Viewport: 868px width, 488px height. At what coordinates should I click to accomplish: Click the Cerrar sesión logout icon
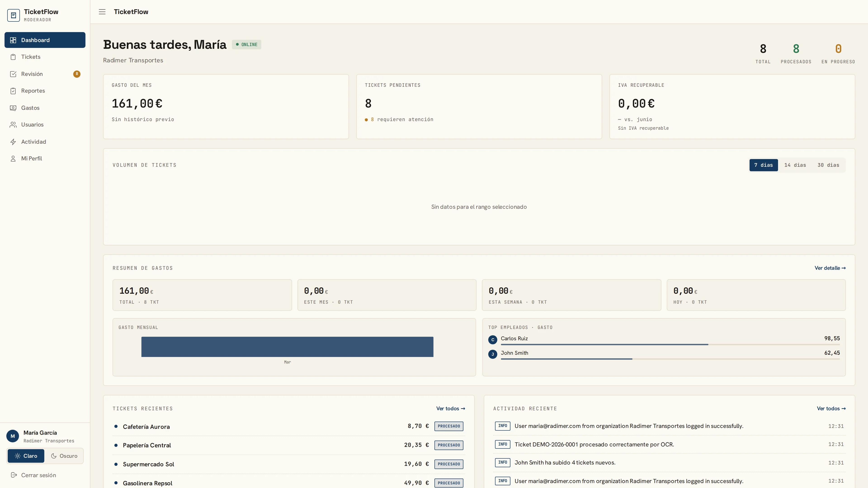coord(14,475)
